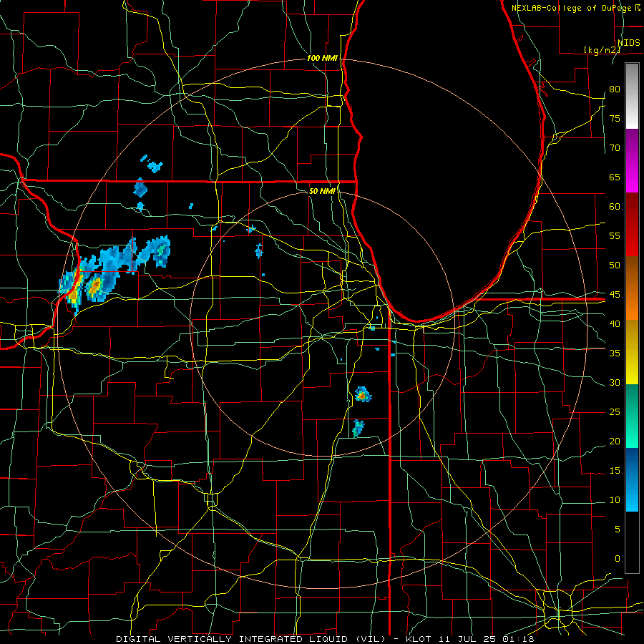Click the blue echo just below the horizontal state line
The width and height of the screenshot is (644, 644).
(140, 188)
